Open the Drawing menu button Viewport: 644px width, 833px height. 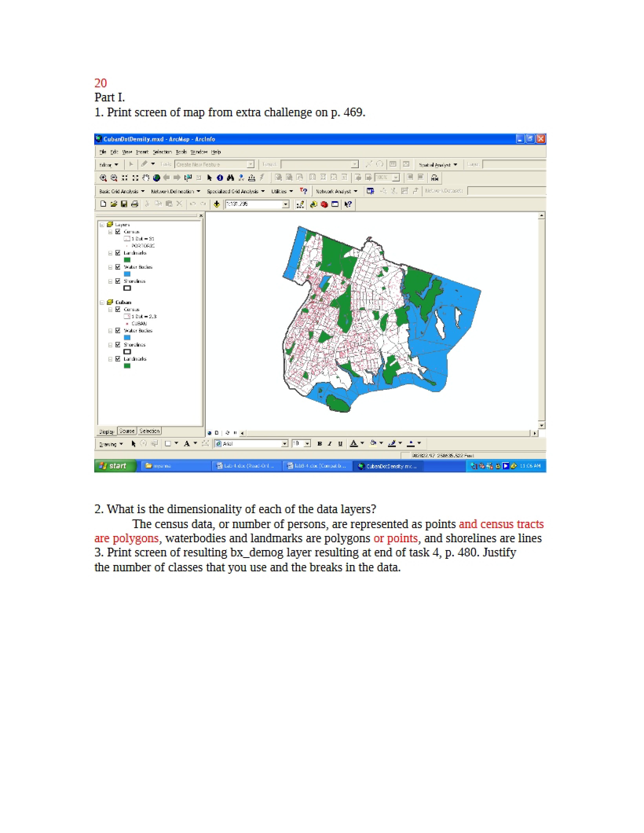111,444
